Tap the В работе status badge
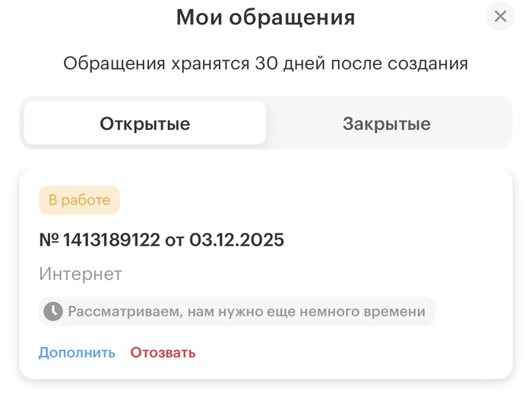Viewport: 532px width, 407px height. tap(79, 200)
